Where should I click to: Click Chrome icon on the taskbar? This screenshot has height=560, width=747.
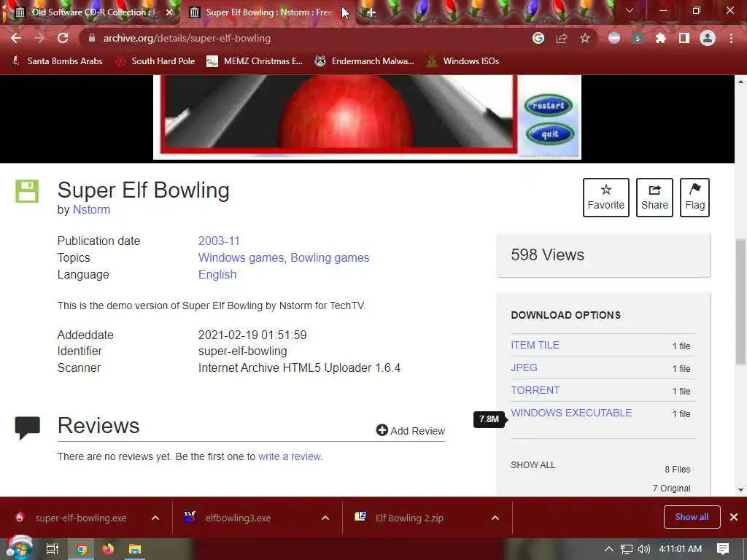82,550
